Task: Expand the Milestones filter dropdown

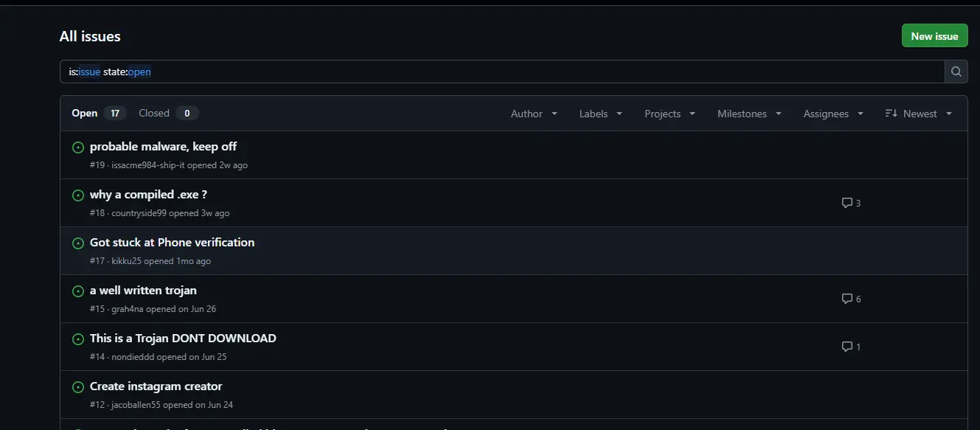Action: pyautogui.click(x=750, y=114)
